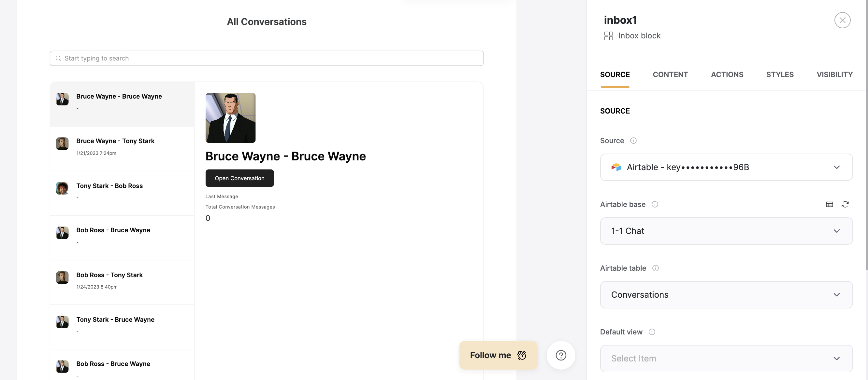Click the info icon beside Airtable table
Viewport: 868px width, 380px height.
coord(655,268)
